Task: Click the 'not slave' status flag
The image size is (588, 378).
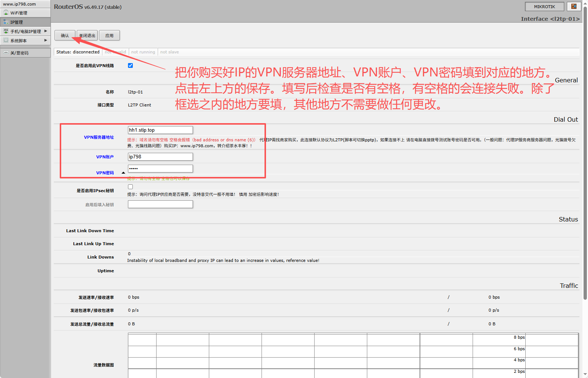Action: tap(170, 52)
